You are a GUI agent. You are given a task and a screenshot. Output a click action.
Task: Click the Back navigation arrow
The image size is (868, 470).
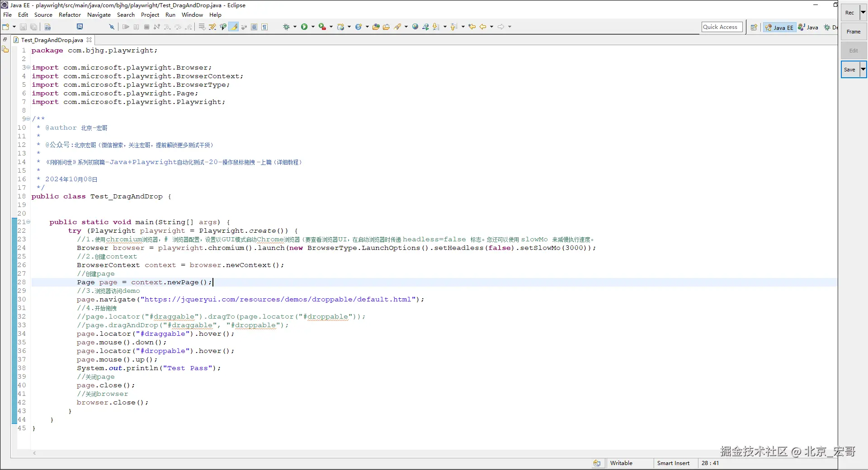tap(483, 27)
